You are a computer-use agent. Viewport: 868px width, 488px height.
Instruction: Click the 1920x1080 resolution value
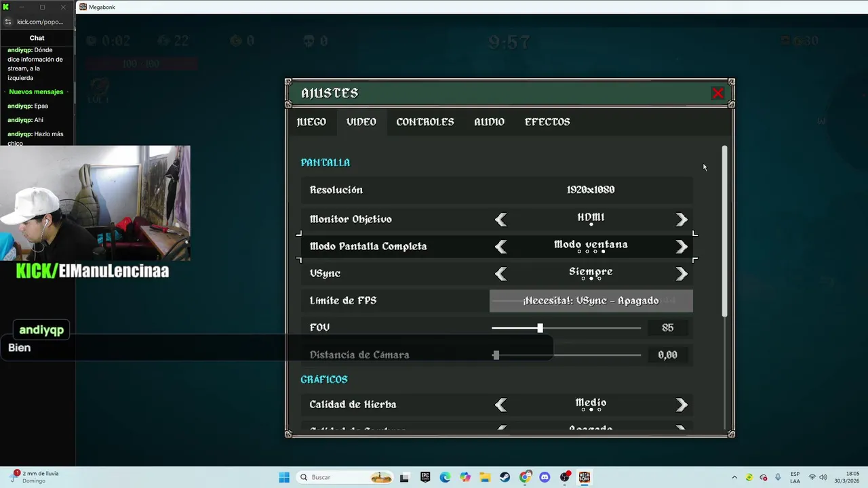click(591, 190)
